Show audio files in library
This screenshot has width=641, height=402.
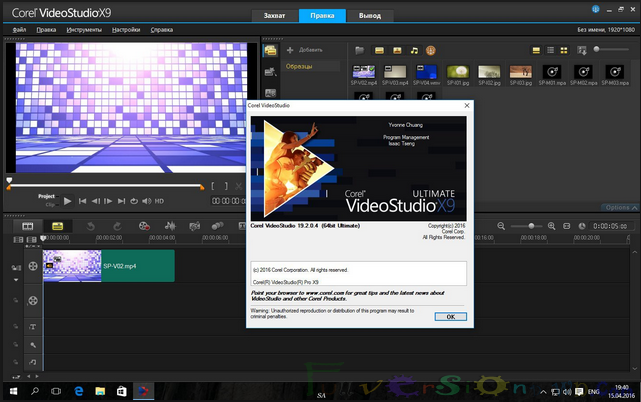coord(414,50)
